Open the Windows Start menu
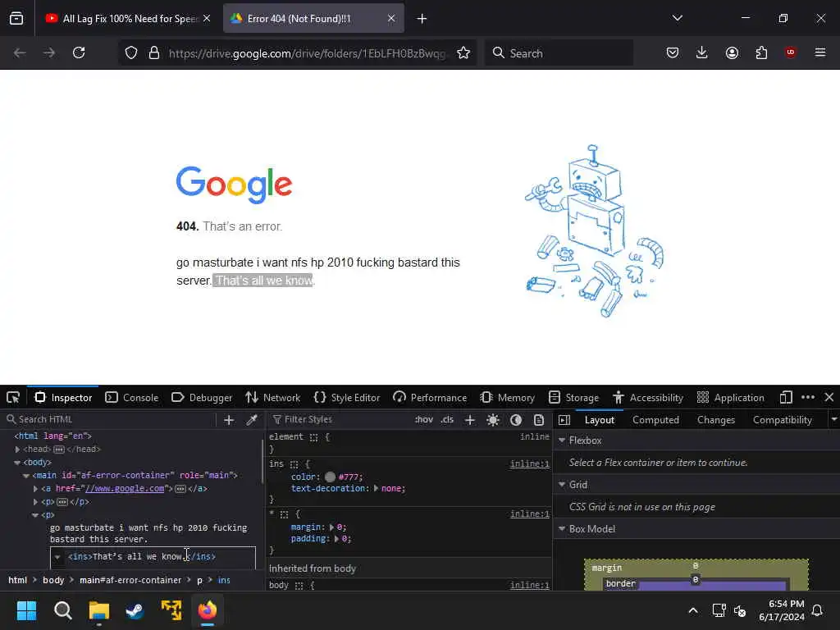This screenshot has width=840, height=630. [26, 610]
